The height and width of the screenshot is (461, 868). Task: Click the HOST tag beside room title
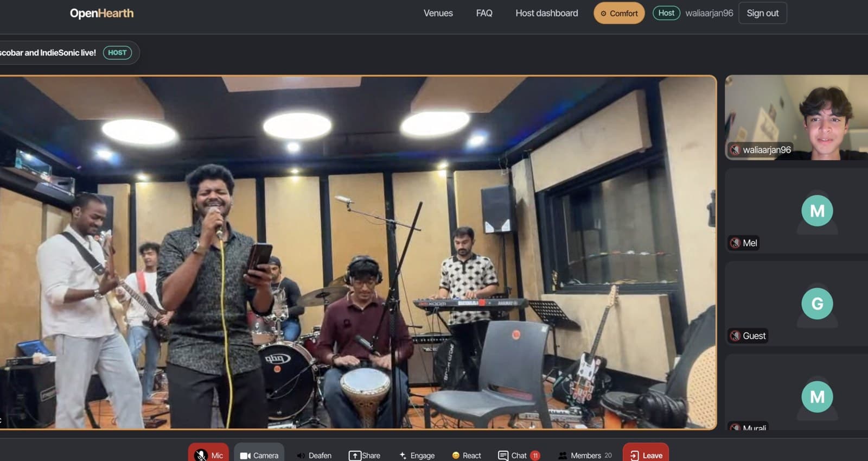pos(117,53)
